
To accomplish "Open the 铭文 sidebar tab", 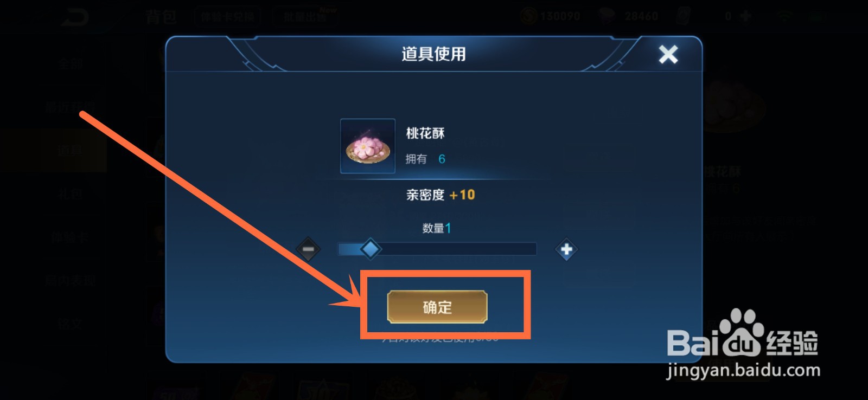I will 71,324.
